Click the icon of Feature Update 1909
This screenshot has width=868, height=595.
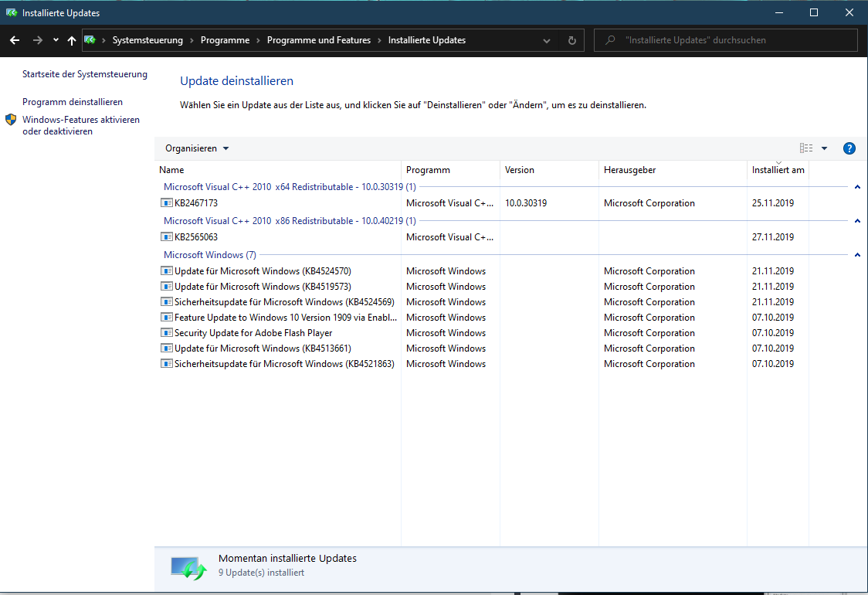point(166,318)
